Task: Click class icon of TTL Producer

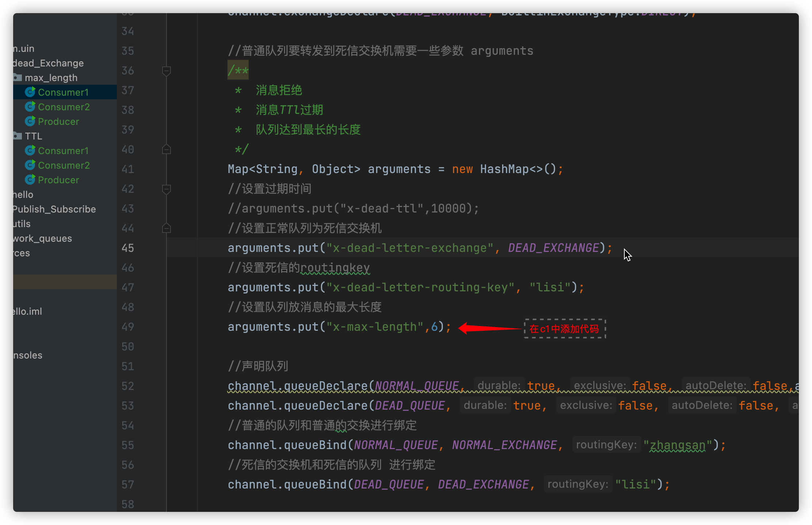Action: coord(30,180)
